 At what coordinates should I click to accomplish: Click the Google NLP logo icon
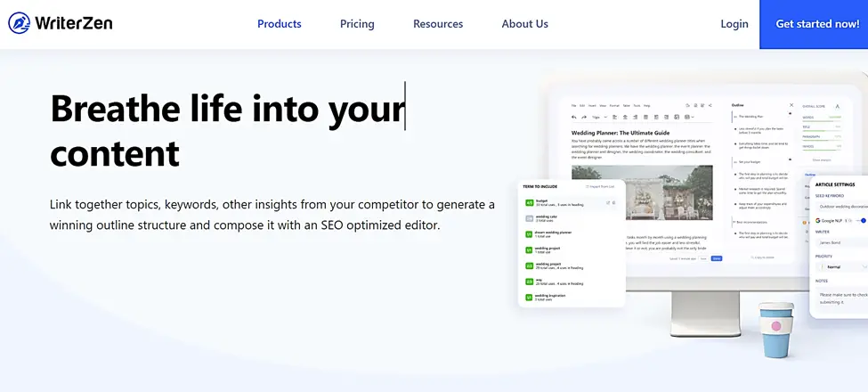[x=817, y=220]
